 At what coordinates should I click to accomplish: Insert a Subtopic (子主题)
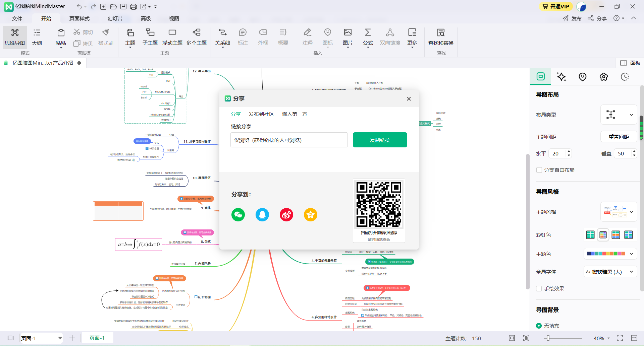150,37
